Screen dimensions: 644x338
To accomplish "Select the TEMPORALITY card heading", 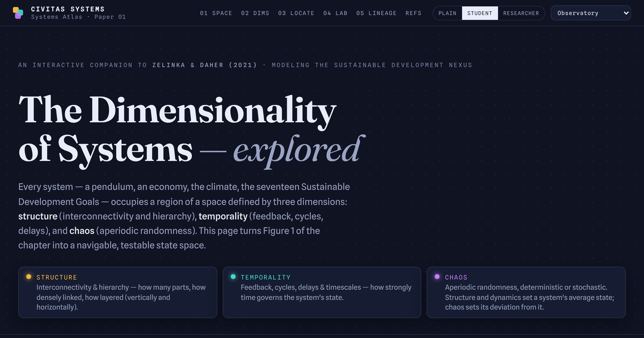I will [x=266, y=277].
